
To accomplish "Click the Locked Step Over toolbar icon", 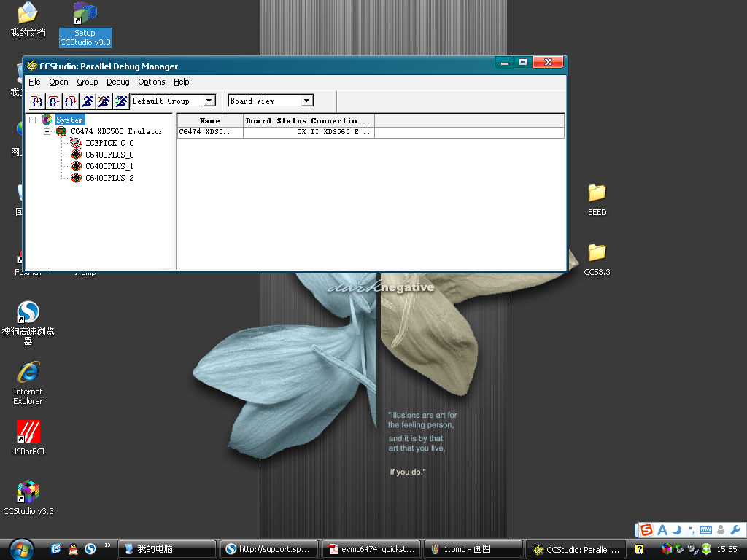I will point(54,101).
